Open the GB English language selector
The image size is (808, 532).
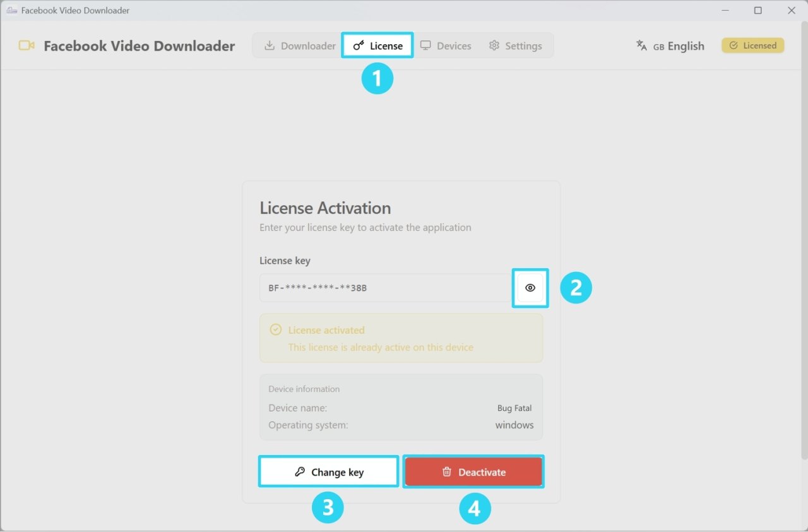[x=679, y=45]
